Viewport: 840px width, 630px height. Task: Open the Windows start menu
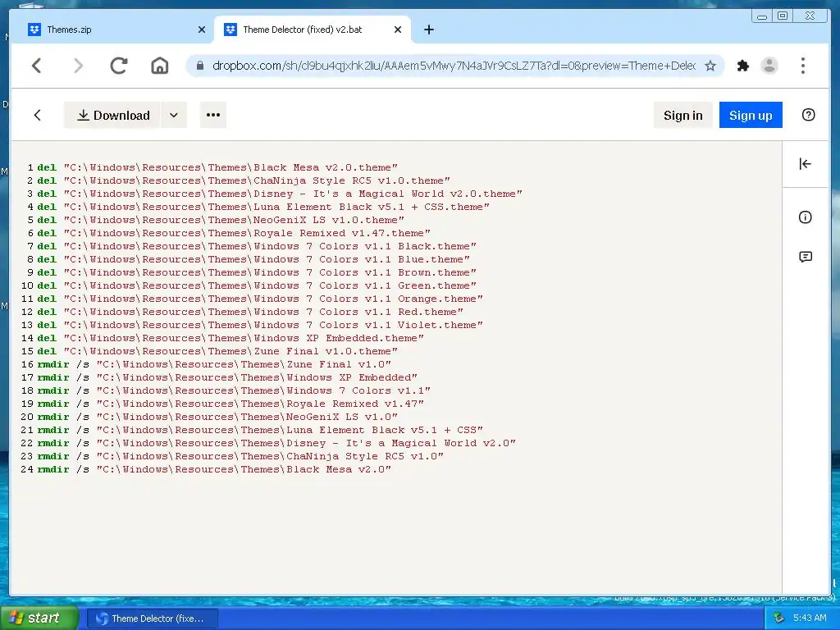point(39,619)
